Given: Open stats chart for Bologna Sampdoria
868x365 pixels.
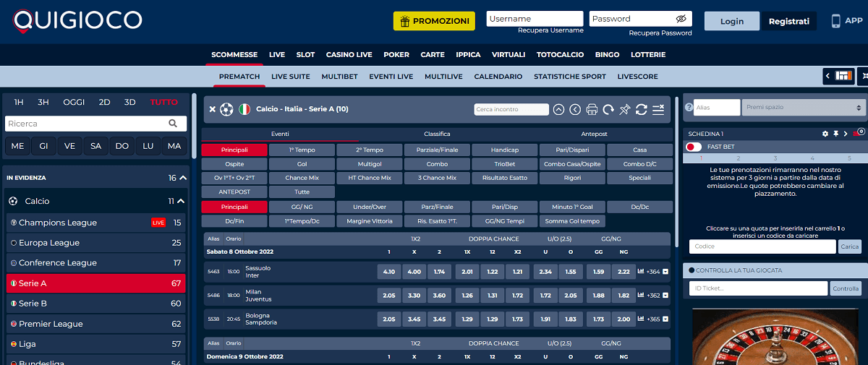Looking at the screenshot, I should point(641,319).
